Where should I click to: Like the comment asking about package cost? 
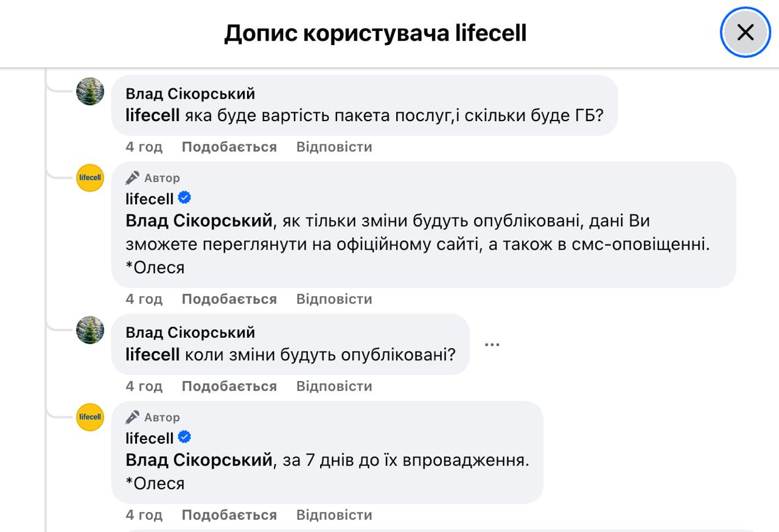coord(229,147)
